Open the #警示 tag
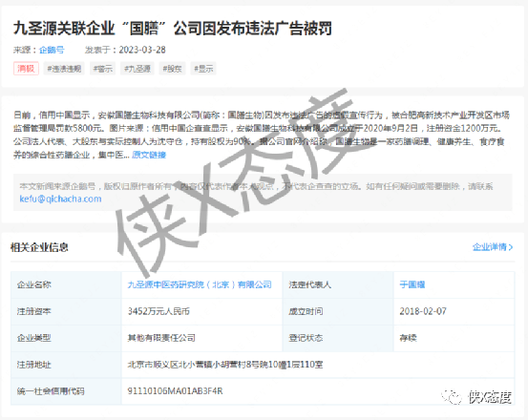 [x=103, y=69]
